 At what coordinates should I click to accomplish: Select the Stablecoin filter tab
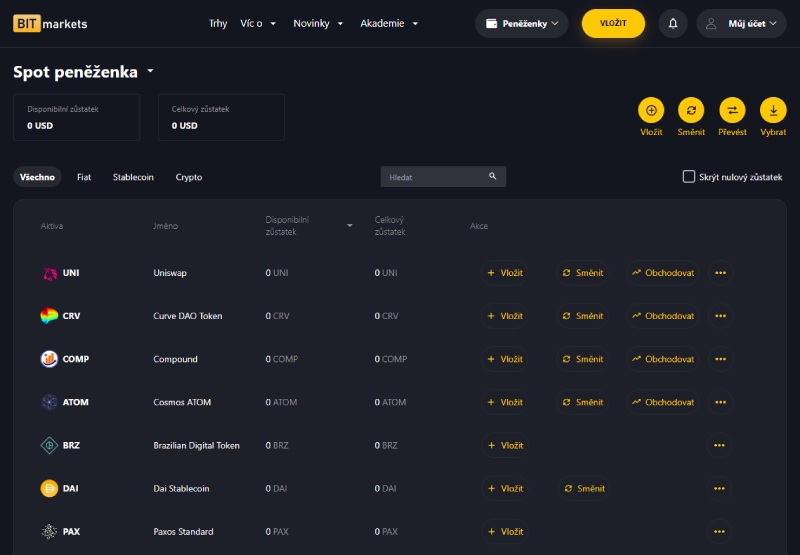(133, 177)
